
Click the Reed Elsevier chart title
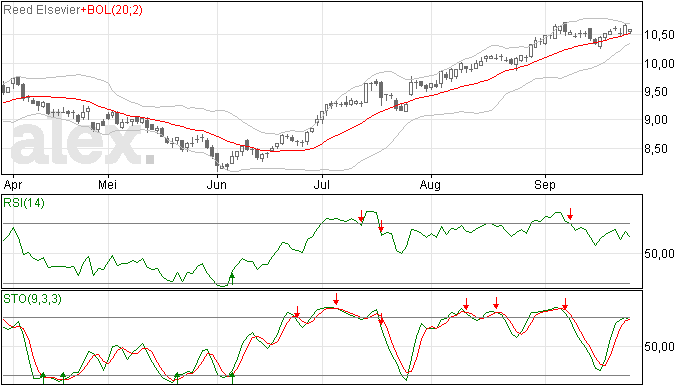(41, 10)
